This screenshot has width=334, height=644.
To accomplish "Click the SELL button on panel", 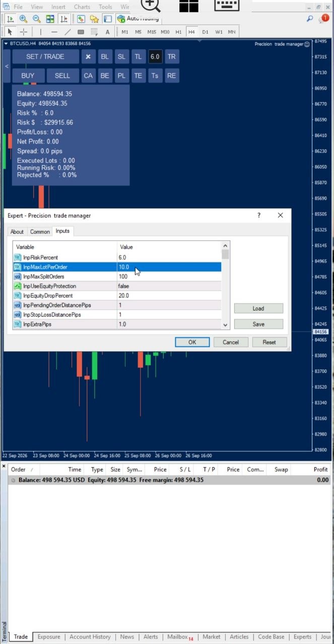I will (62, 75).
